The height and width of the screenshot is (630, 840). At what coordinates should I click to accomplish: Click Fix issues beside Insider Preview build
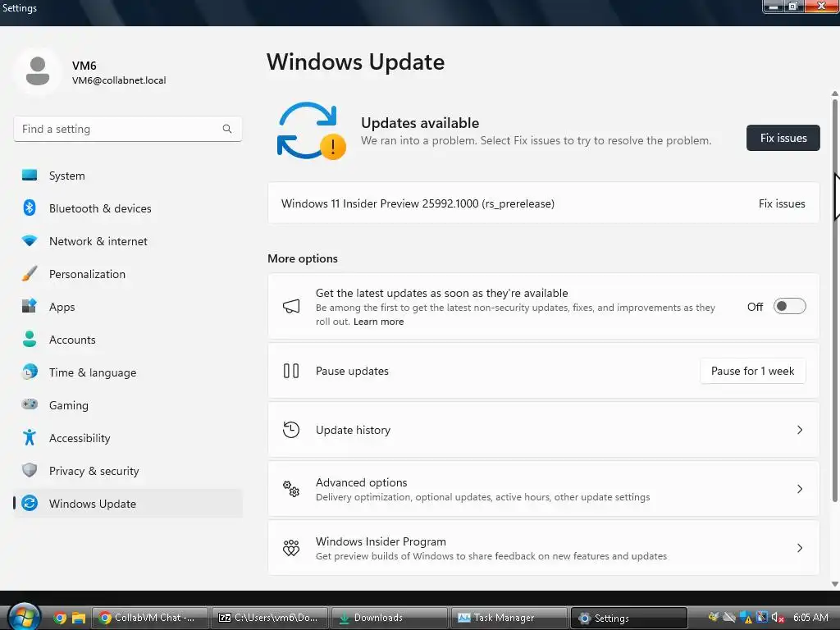tap(782, 203)
